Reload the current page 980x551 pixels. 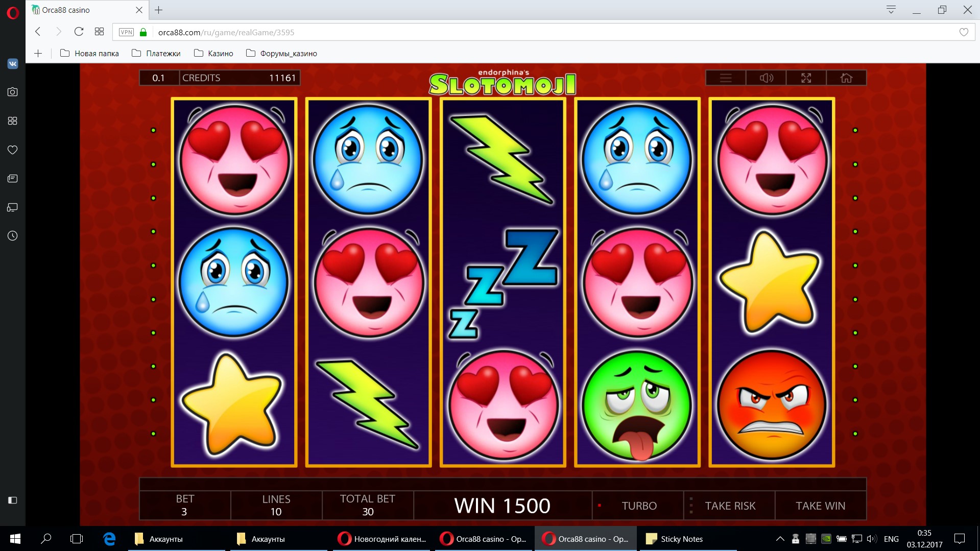tap(79, 32)
